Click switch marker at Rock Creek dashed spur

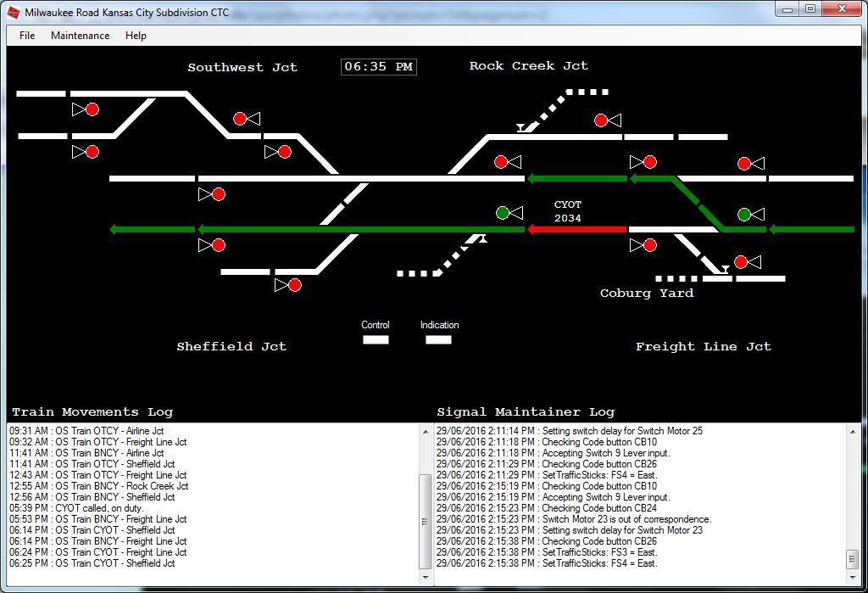click(x=521, y=128)
